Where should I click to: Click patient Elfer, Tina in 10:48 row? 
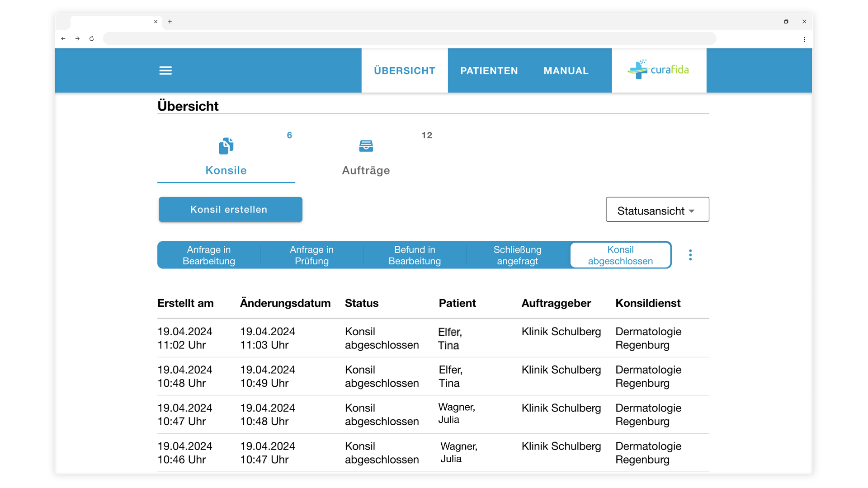(x=450, y=376)
